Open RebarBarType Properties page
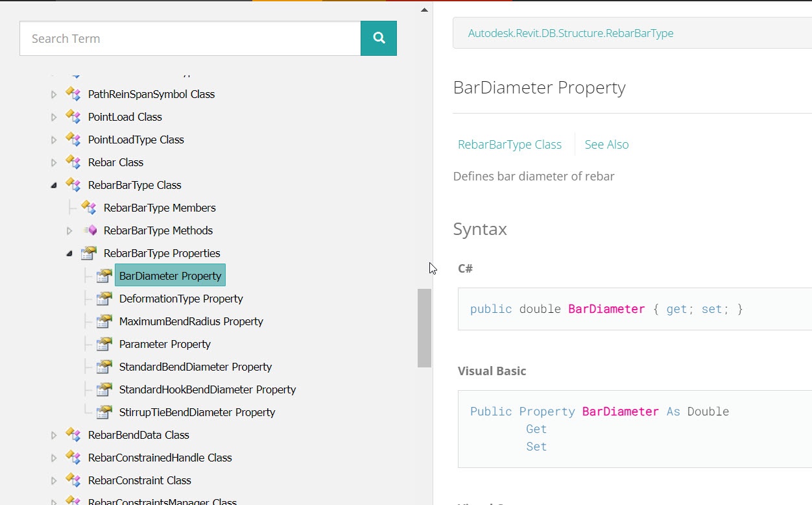This screenshot has height=505, width=812. pos(162,253)
